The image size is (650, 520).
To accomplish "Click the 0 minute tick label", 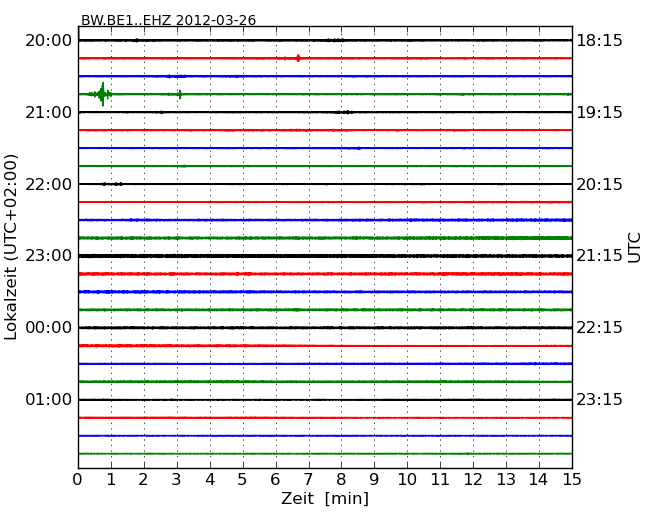I will point(78,479).
